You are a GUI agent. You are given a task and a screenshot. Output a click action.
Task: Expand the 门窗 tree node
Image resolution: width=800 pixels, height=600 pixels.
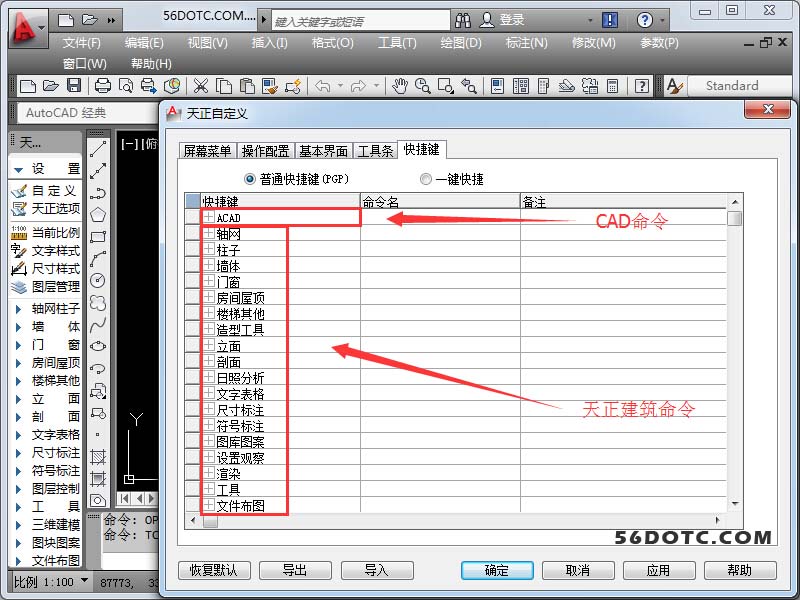click(x=208, y=282)
